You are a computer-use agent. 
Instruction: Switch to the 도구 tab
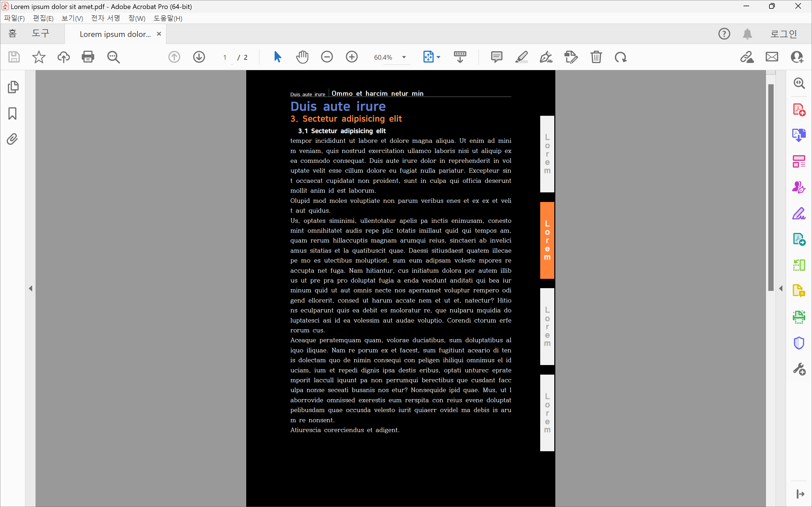click(41, 34)
